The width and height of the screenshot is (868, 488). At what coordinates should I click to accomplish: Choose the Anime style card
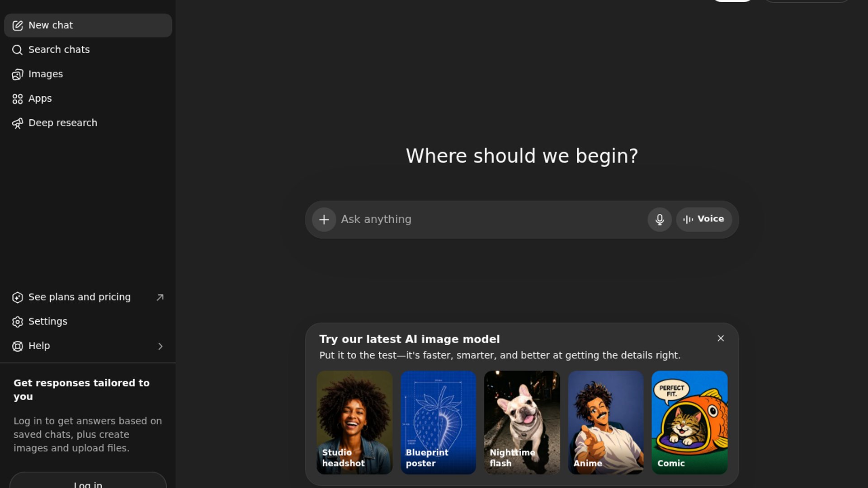606,422
